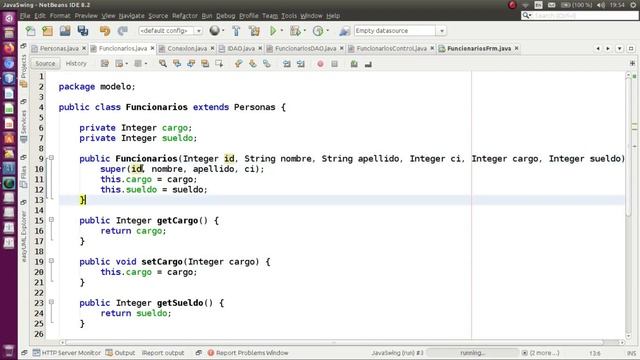Expand the Run Project dropdown arrow

click(x=282, y=31)
